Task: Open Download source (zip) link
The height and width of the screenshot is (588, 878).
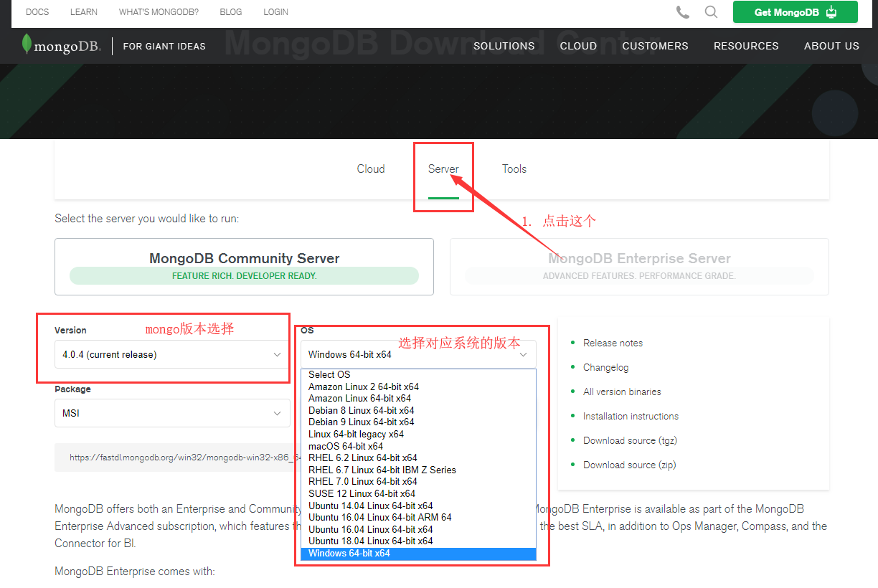Action: [629, 465]
